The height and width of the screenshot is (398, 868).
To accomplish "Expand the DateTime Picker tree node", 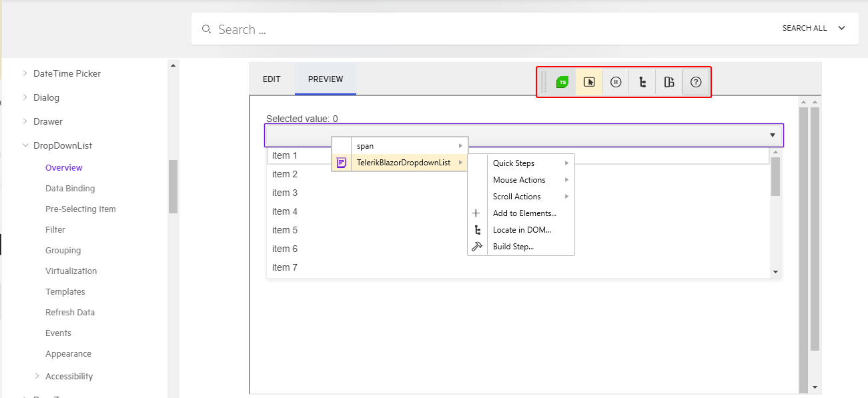I will click(25, 73).
